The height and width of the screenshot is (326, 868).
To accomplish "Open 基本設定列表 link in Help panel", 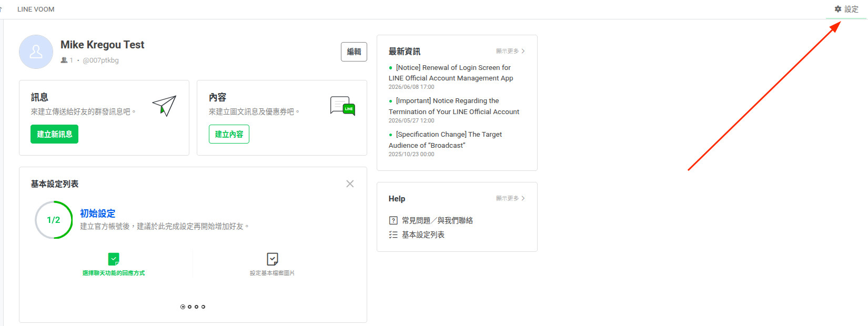I will (423, 235).
